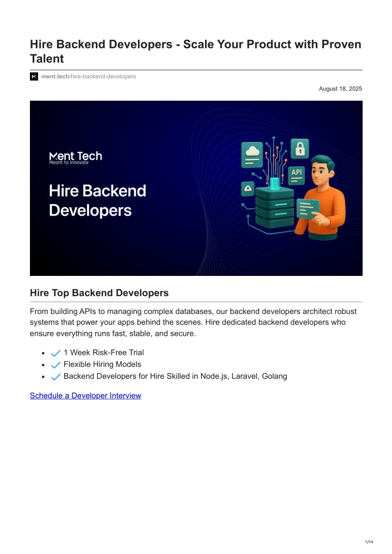392x554 pixels.
Task: Click the paragraph starting 'From building APIs'
Action: click(x=193, y=322)
